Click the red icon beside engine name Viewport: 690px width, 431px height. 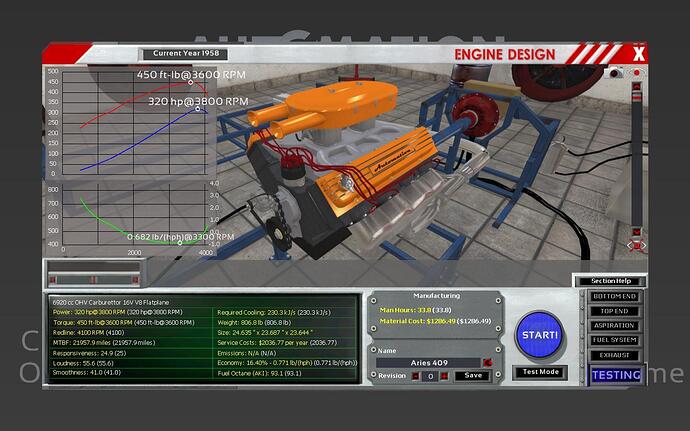[487, 362]
